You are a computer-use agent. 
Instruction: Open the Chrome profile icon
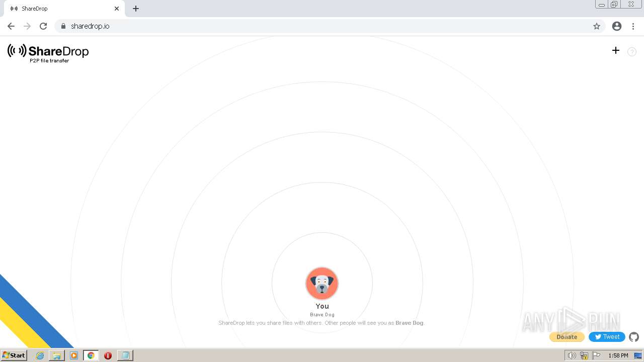point(617,26)
